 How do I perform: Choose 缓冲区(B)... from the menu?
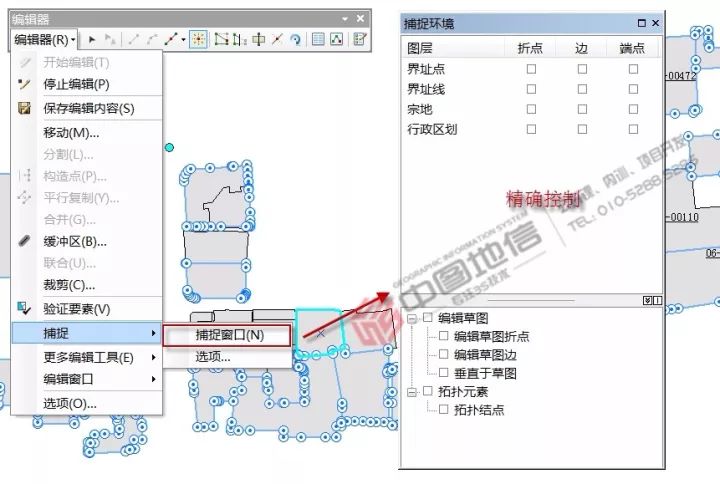pyautogui.click(x=87, y=242)
